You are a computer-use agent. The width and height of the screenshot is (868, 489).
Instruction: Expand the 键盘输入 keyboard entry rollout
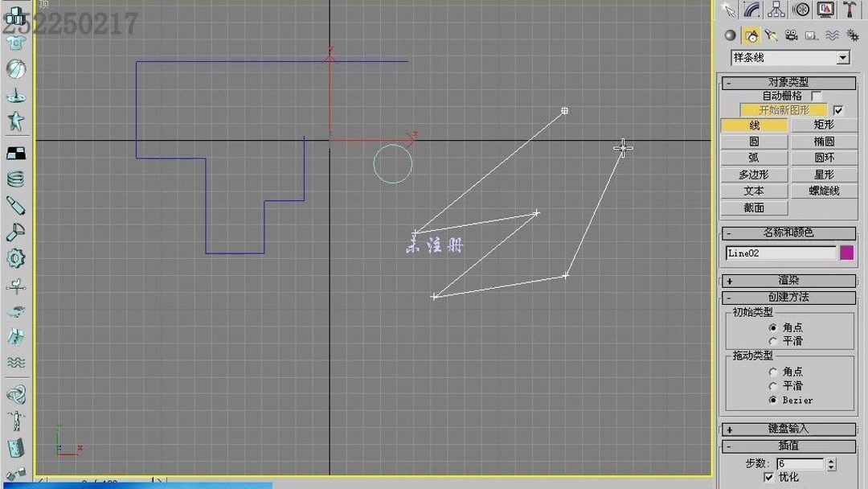[x=789, y=429]
